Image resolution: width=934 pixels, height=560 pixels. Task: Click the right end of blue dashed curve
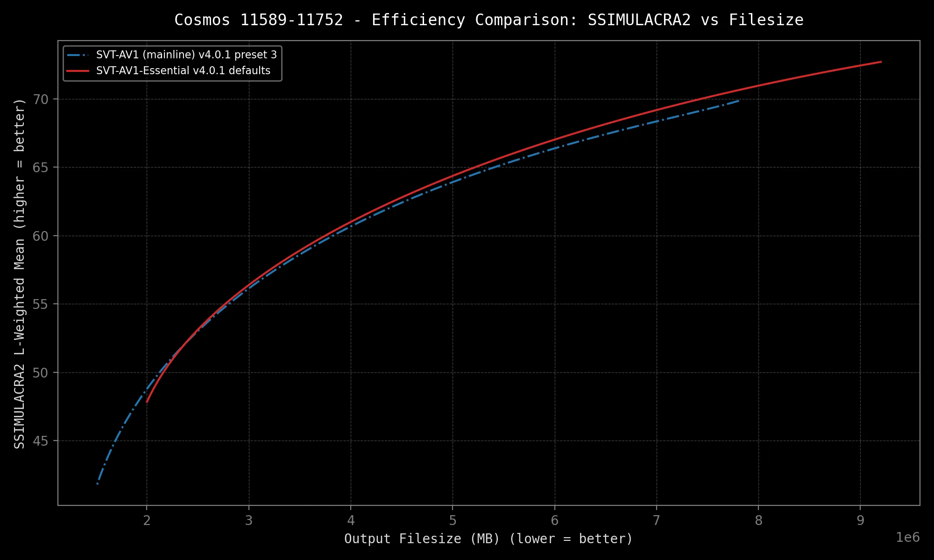[738, 100]
